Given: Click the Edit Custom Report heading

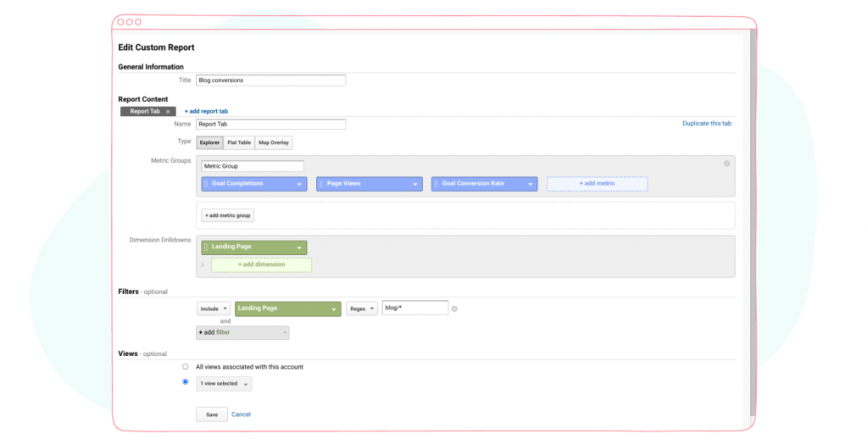Looking at the screenshot, I should pos(156,47).
